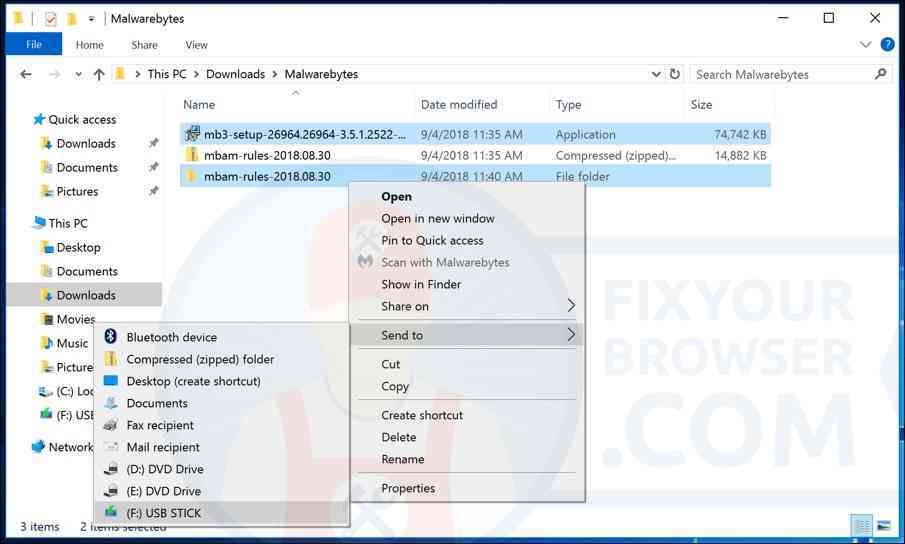Click the Music folder icon in sidebar
The height and width of the screenshot is (544, 905).
click(47, 343)
